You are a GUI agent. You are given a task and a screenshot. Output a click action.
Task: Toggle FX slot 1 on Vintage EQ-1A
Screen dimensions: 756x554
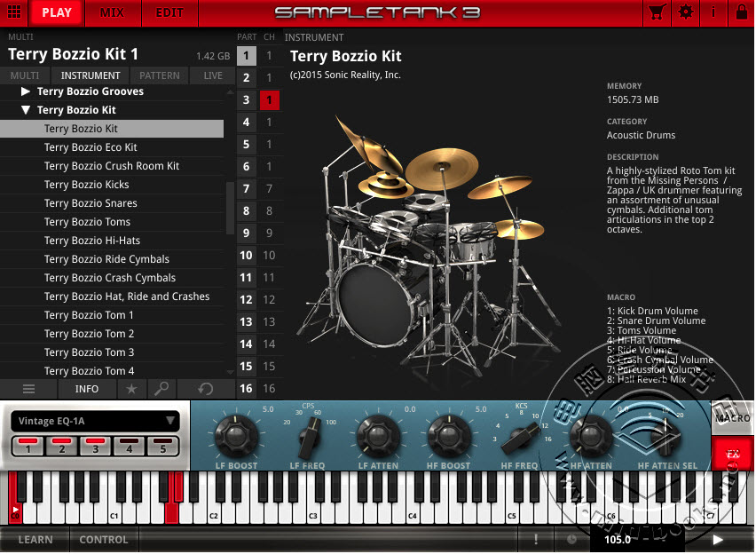coord(27,447)
